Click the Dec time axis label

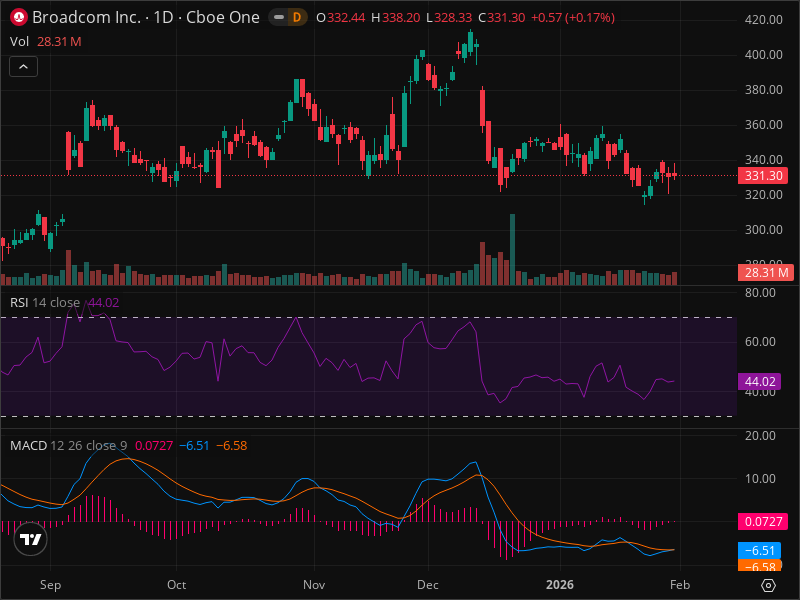click(428, 585)
